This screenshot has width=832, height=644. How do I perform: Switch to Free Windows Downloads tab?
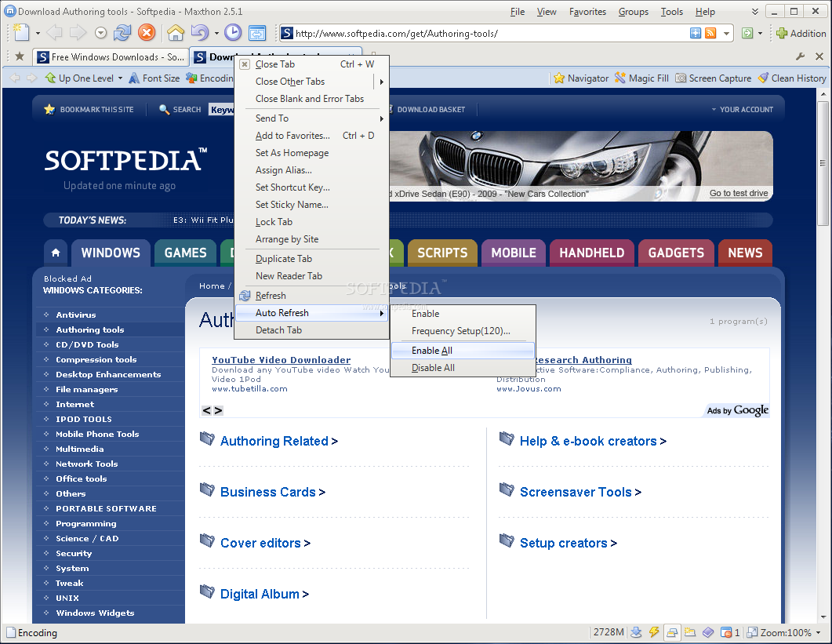pyautogui.click(x=111, y=56)
